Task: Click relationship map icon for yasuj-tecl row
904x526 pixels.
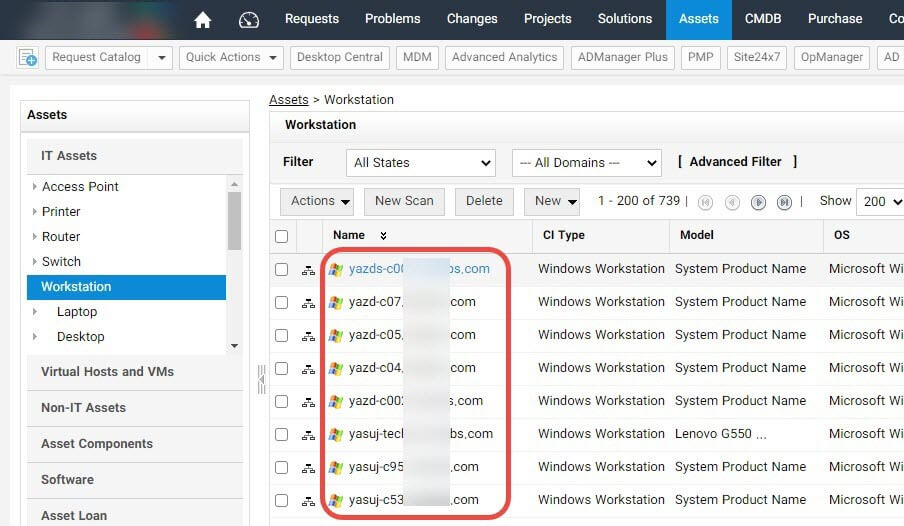Action: point(308,435)
